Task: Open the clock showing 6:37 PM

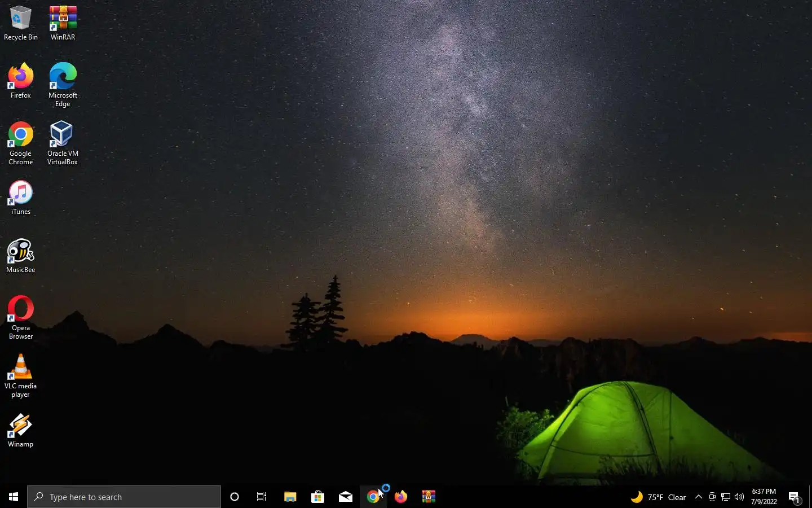Action: 764,497
